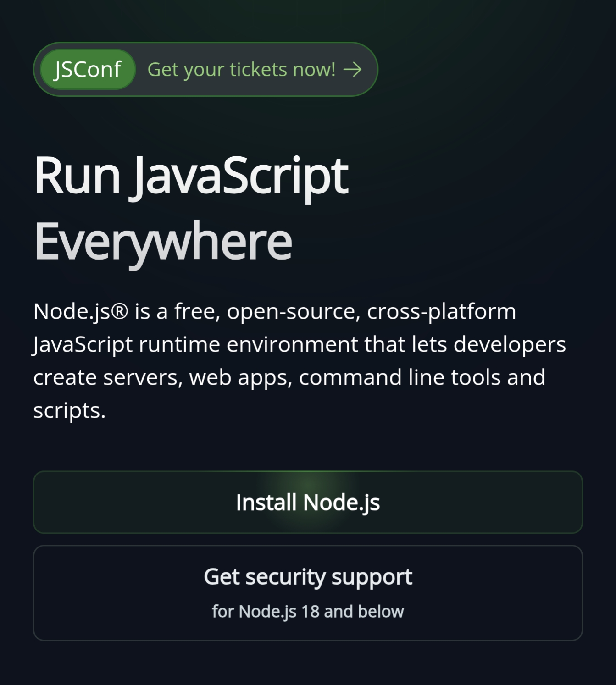Click the registered trademark symbol after Node.js
This screenshot has height=685, width=616.
[120, 312]
